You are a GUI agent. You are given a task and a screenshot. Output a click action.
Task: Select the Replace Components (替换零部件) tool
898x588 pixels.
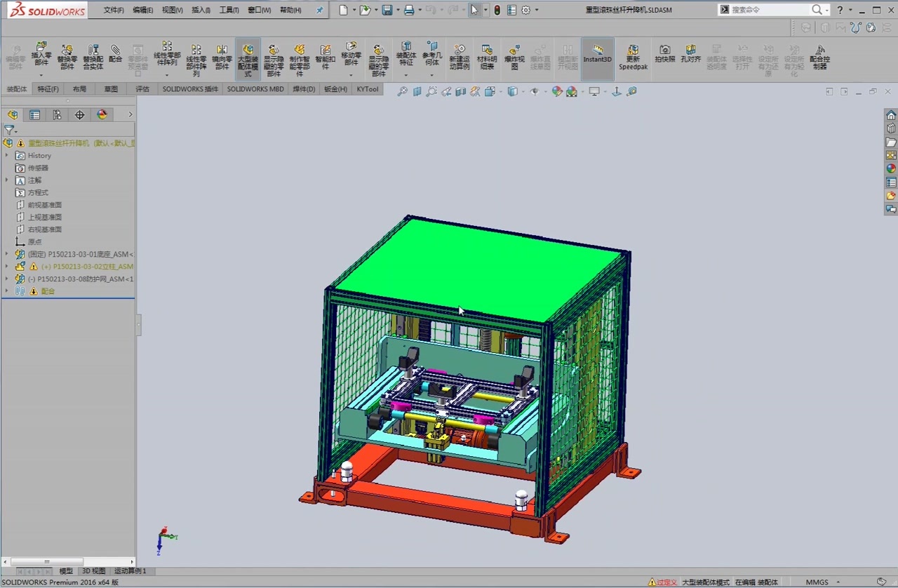67,56
